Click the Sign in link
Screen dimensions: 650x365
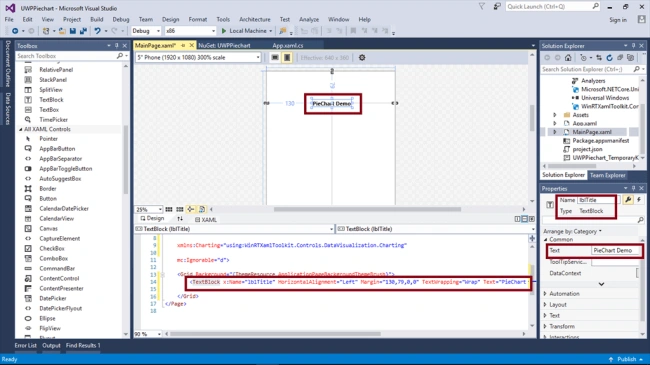(x=618, y=20)
